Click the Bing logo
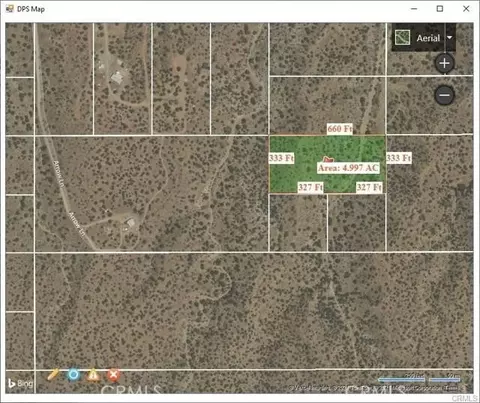 [20, 384]
